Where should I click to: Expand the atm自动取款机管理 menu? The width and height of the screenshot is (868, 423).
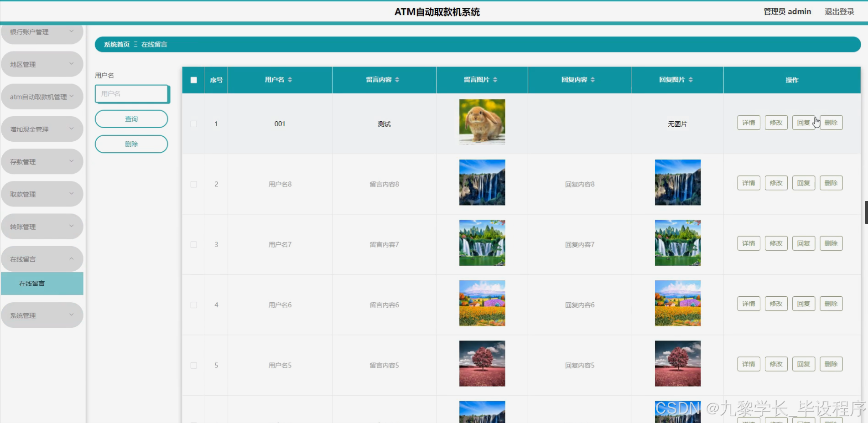42,97
